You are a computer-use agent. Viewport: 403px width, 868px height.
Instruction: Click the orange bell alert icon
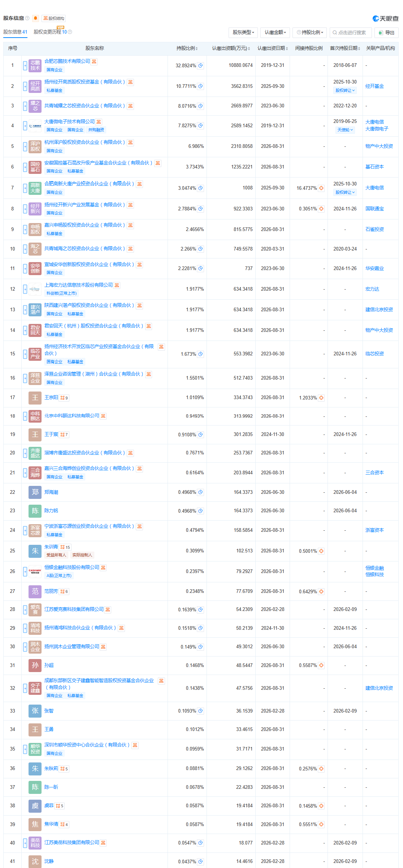coord(35,18)
